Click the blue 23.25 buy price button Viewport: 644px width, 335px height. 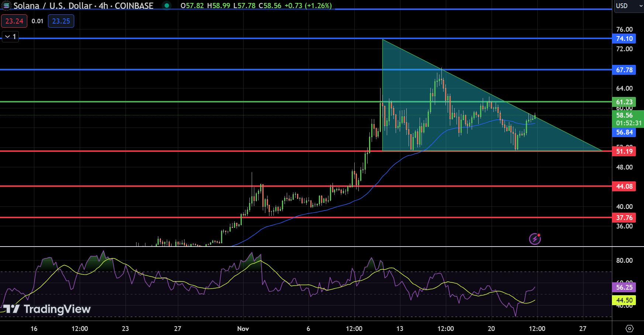pyautogui.click(x=61, y=21)
